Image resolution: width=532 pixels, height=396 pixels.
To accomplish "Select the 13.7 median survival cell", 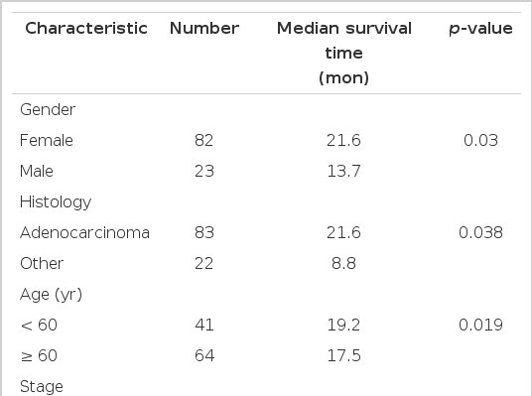I will pos(343,171).
